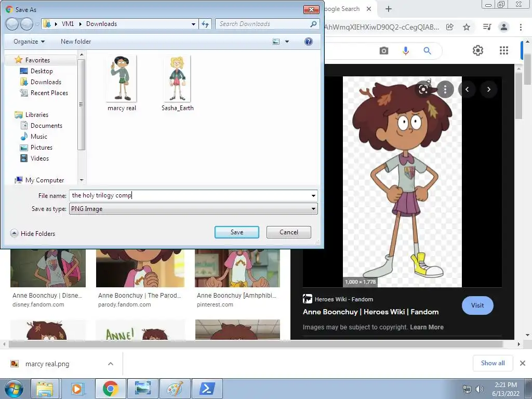The height and width of the screenshot is (399, 532).
Task: Click Learn More copyright link
Action: click(427, 327)
